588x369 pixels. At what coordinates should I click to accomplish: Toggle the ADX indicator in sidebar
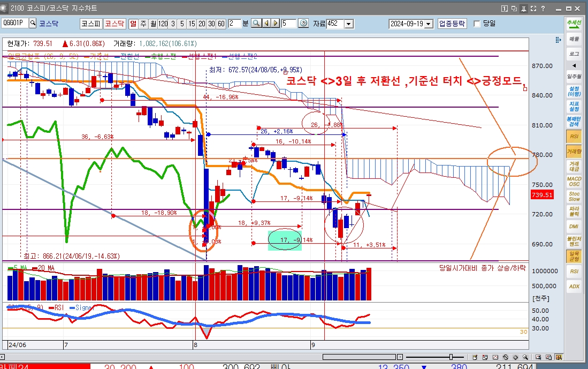coord(574,287)
